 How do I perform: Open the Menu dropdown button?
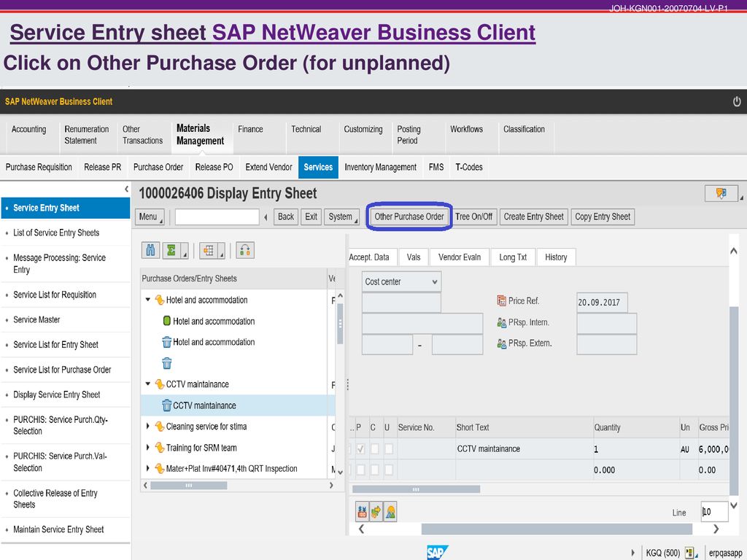pyautogui.click(x=150, y=217)
